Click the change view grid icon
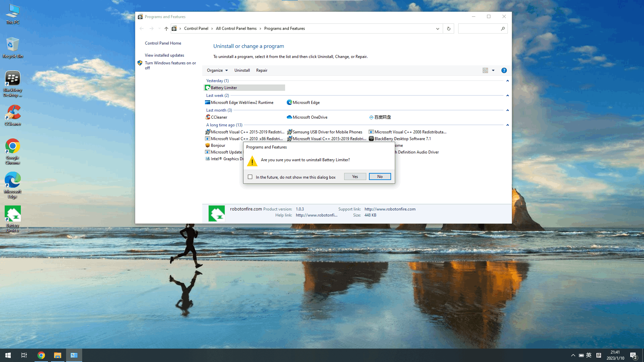The image size is (644, 362). 485,70
